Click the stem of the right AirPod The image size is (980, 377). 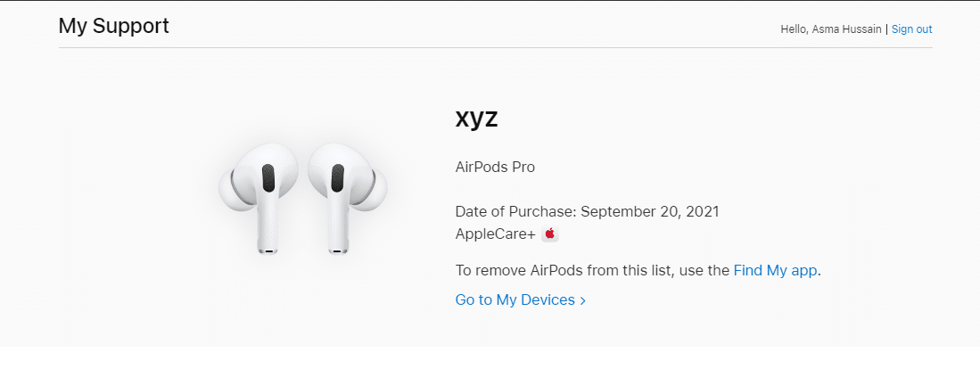click(338, 230)
